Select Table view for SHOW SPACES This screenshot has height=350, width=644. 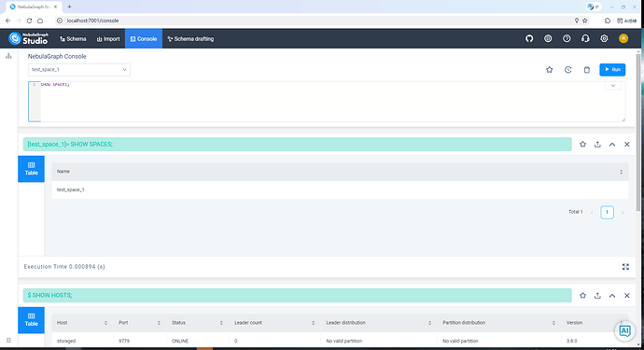31,169
